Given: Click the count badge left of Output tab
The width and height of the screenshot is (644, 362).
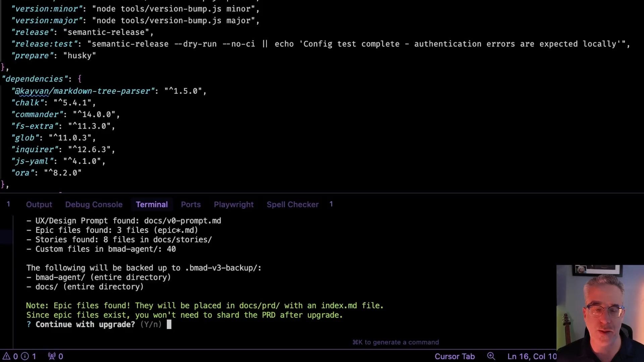Looking at the screenshot, I should click(8, 204).
